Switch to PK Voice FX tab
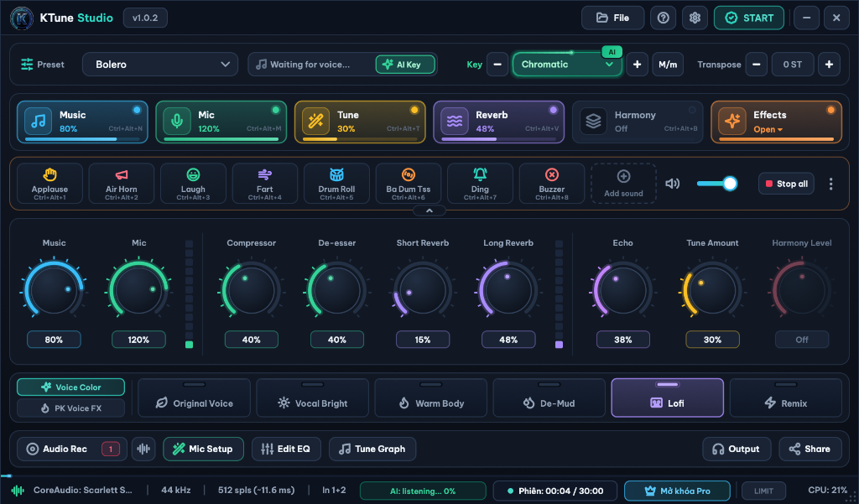 pos(70,408)
